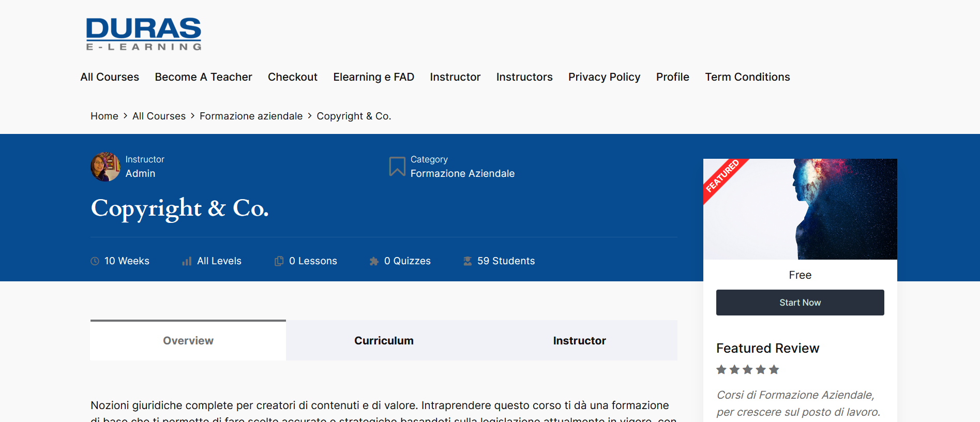Go to Become A Teacher page
This screenshot has height=422, width=980.
click(203, 77)
